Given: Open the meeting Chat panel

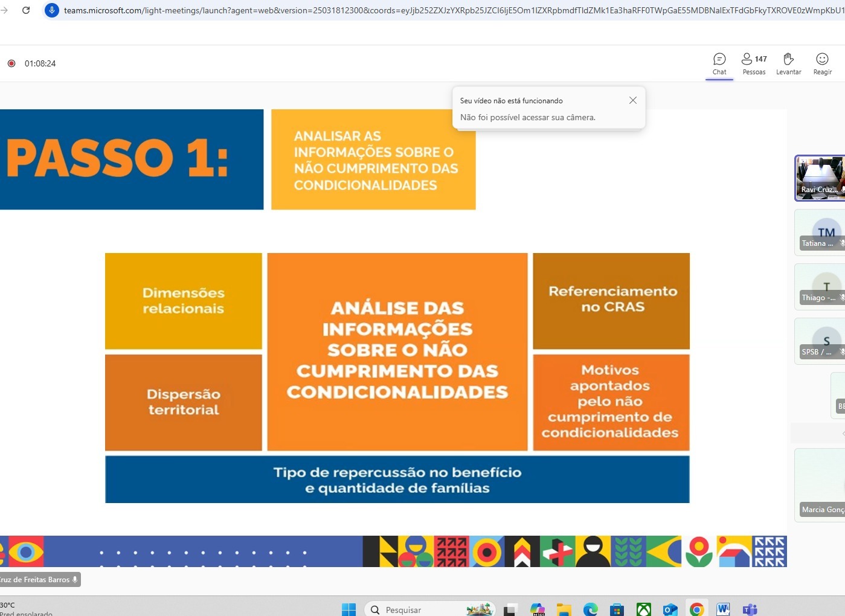Looking at the screenshot, I should (x=719, y=63).
